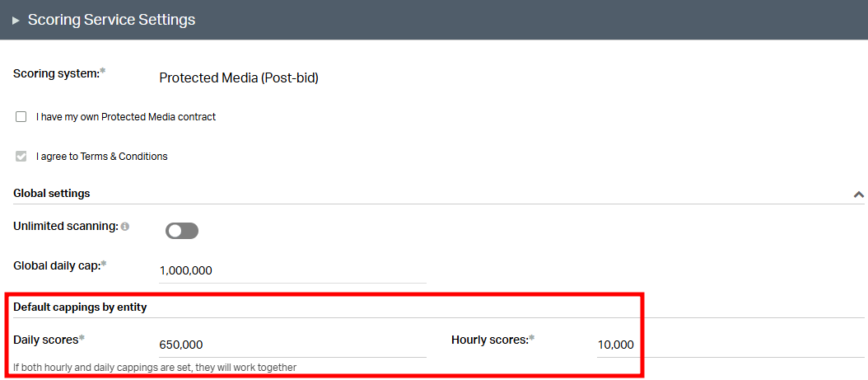Click the Daily scores field showing 650,000
This screenshot has height=380, width=868.
click(292, 345)
